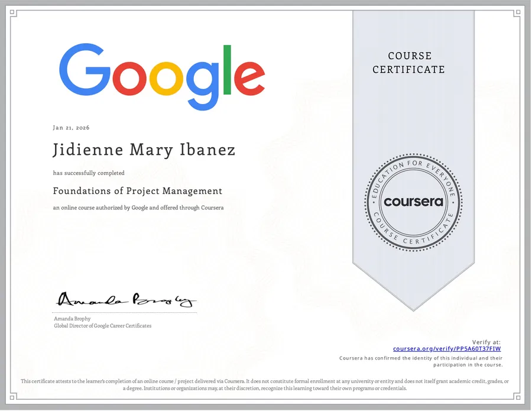The width and height of the screenshot is (532, 411).
Task: Click the text 'has successfully completed'
Action: pyautogui.click(x=89, y=173)
